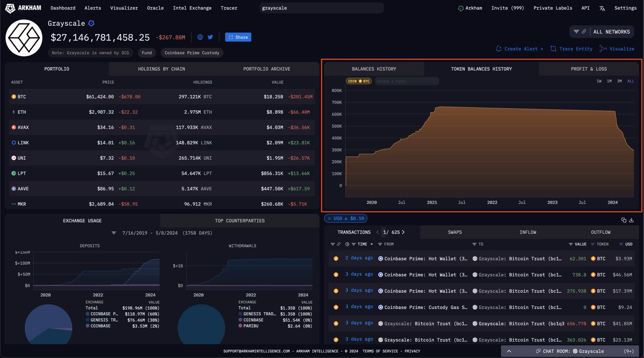The image size is (644, 358).
Task: Click the Arkham logo icon
Action: click(x=10, y=8)
